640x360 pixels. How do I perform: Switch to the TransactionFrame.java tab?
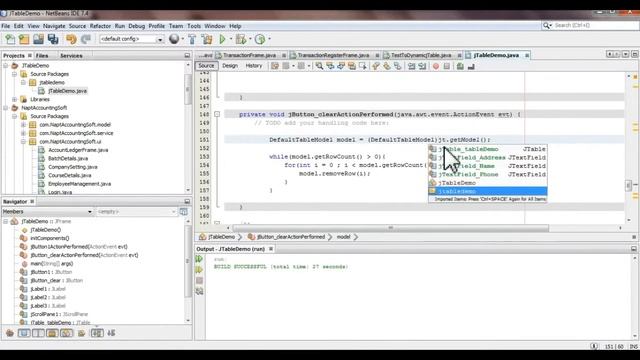coord(249,55)
